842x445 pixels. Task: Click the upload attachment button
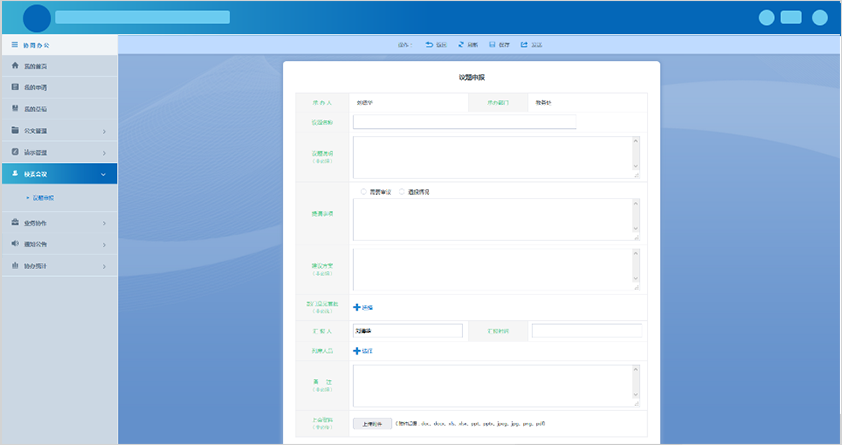click(x=372, y=424)
